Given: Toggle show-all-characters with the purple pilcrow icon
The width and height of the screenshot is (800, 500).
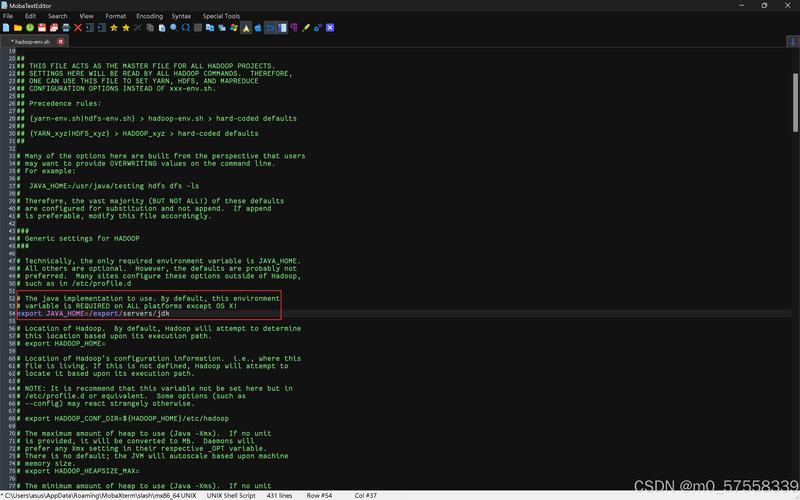Looking at the screenshot, I should [x=294, y=28].
